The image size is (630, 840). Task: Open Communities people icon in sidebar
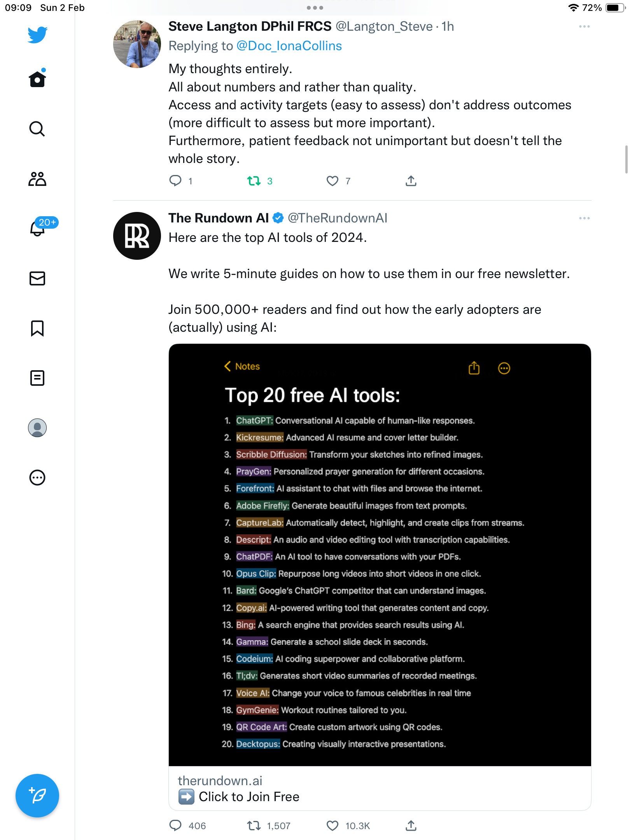[x=37, y=179]
